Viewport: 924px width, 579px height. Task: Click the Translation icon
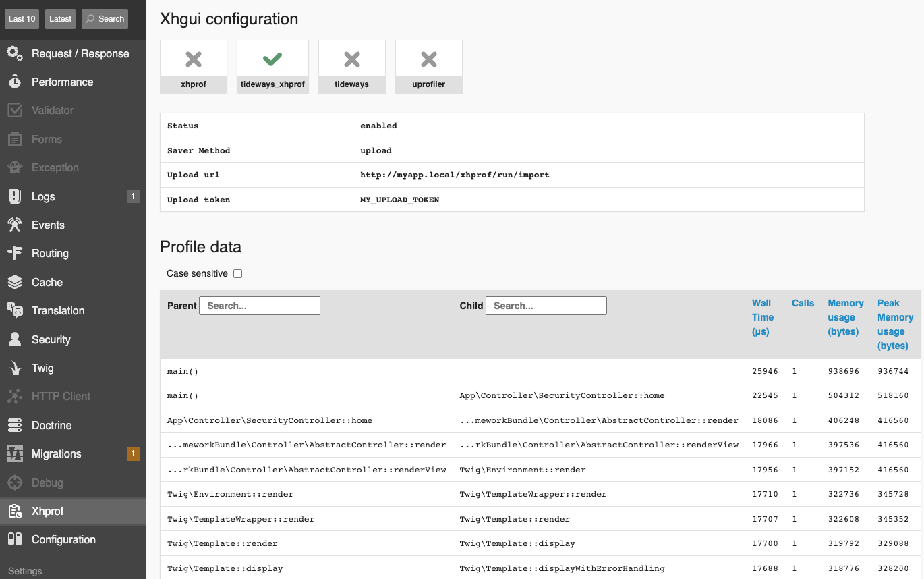(15, 310)
